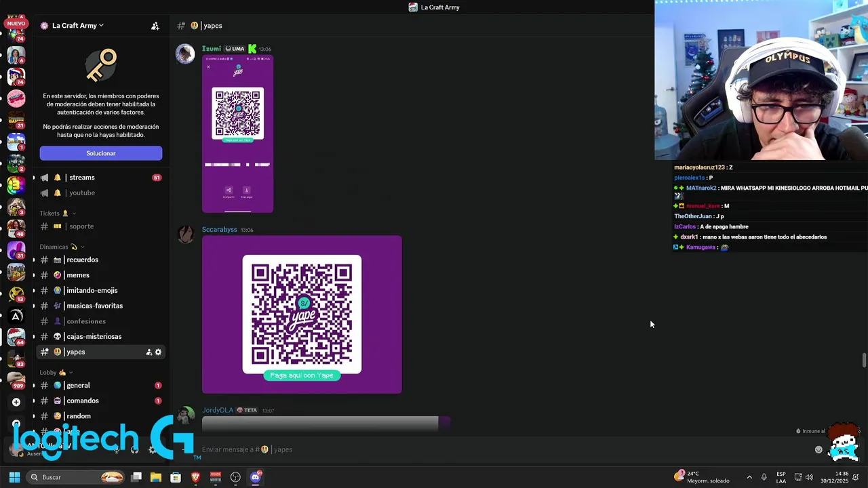
Task: Click the streams unread badge 51
Action: tap(157, 178)
